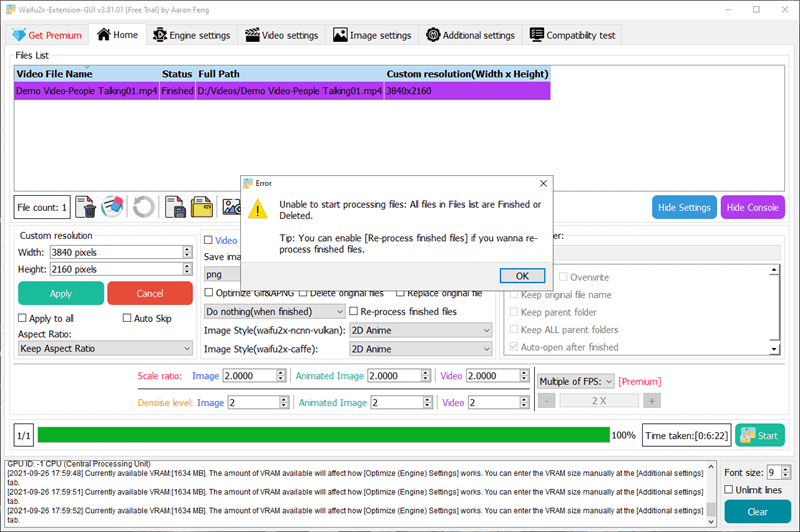This screenshot has width=800, height=532.
Task: Adjust the Image denoise level spinner
Action: click(284, 402)
